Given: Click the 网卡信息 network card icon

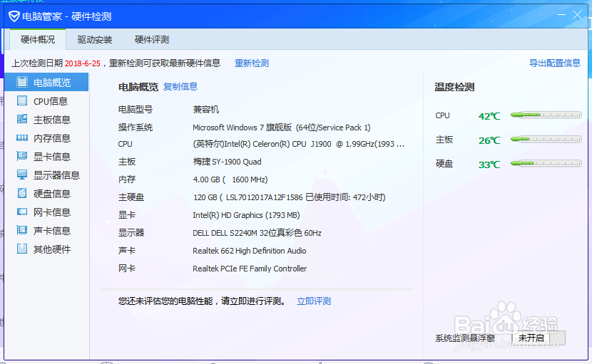Looking at the screenshot, I should (22, 212).
